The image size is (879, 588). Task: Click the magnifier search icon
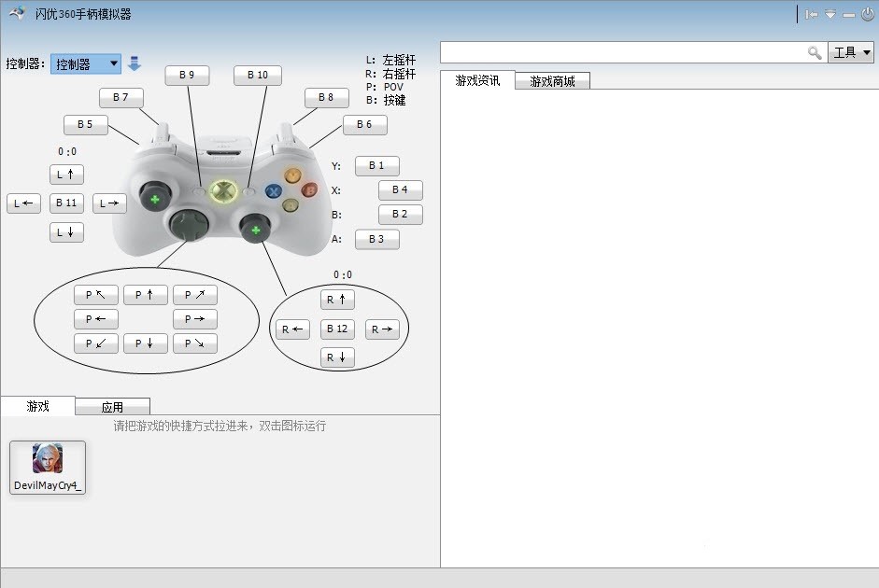[815, 52]
